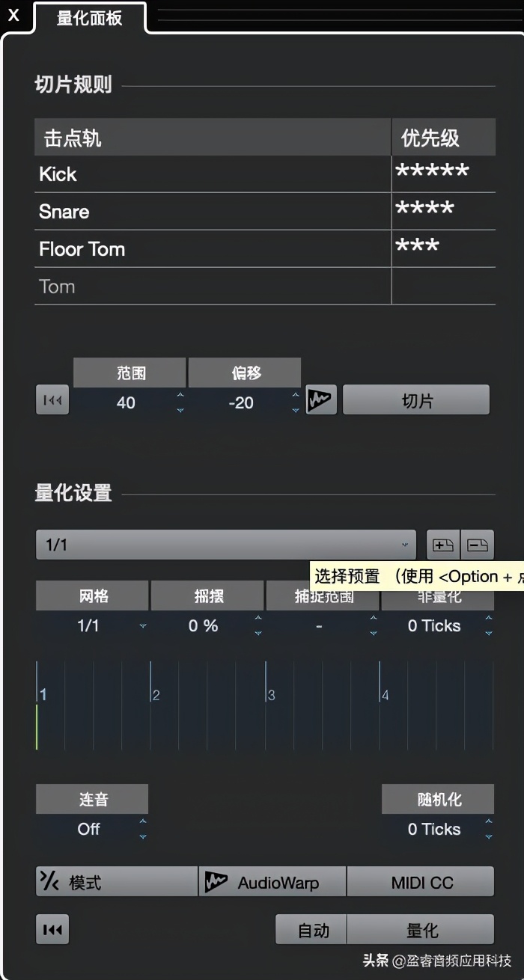The image size is (524, 980).
Task: Remove the current preset via − icon
Action: [478, 544]
